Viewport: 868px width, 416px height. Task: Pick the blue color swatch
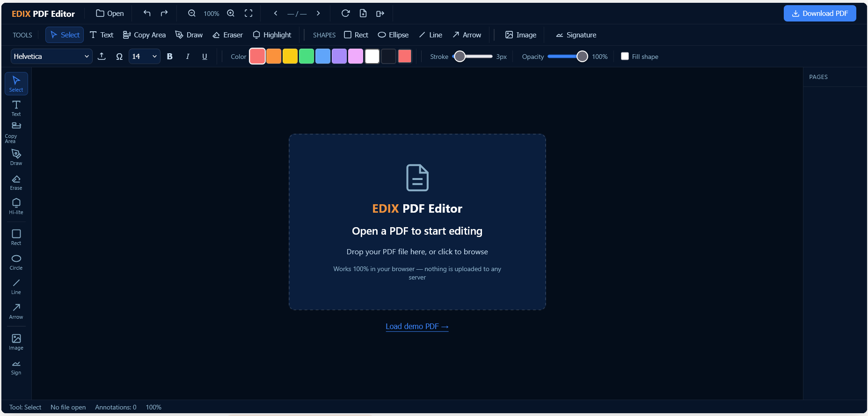323,56
